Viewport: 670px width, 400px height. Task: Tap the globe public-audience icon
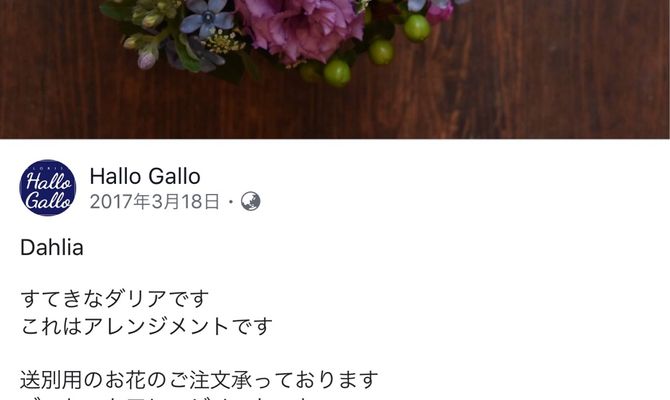(250, 201)
